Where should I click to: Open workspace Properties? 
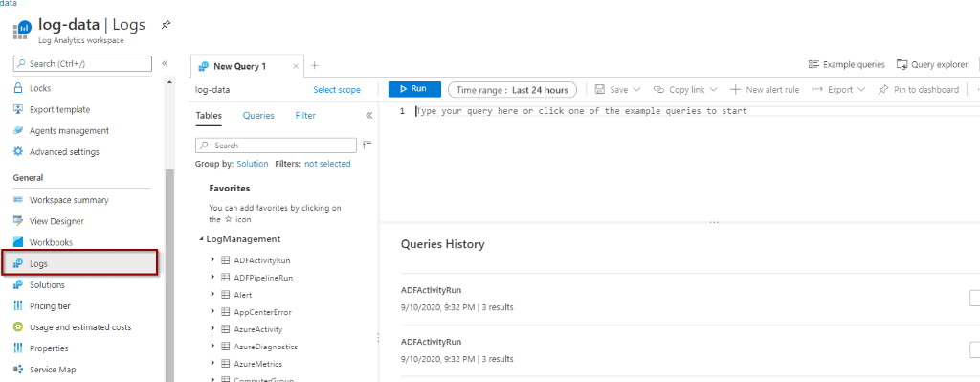(49, 348)
